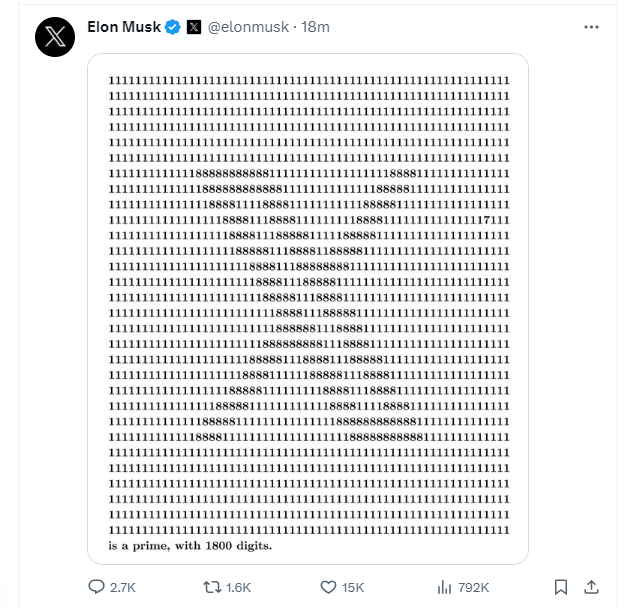This screenshot has height=608, width=631.
Task: Open Elon Musk display name link
Action: 124,27
